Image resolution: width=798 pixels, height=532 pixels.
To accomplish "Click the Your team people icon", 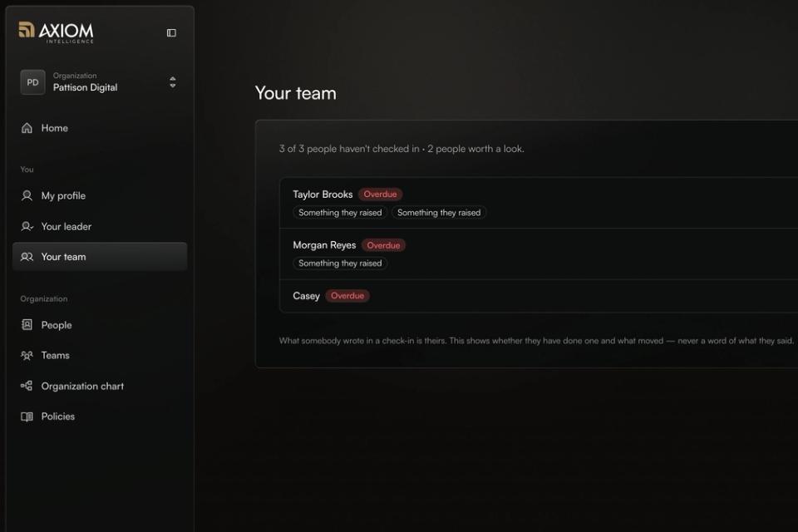I will tap(27, 257).
